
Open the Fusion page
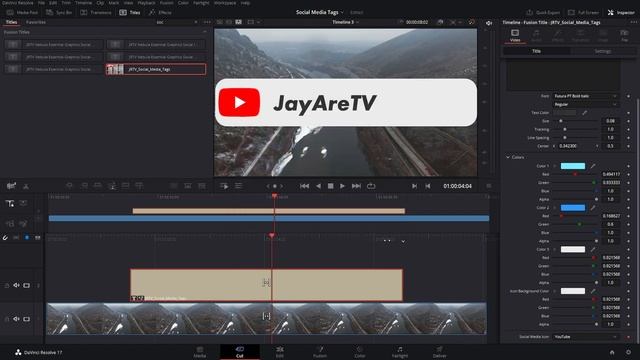point(320,352)
